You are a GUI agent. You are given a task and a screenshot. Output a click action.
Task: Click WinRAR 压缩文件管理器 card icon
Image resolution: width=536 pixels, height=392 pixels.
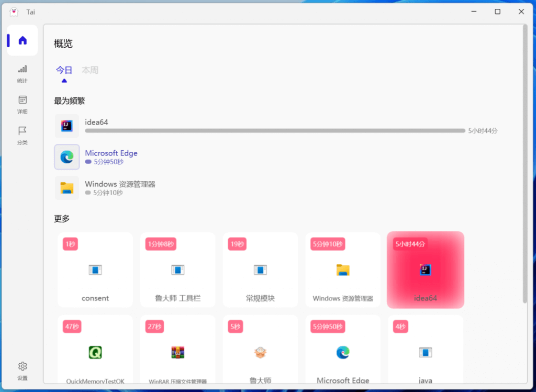178,352
